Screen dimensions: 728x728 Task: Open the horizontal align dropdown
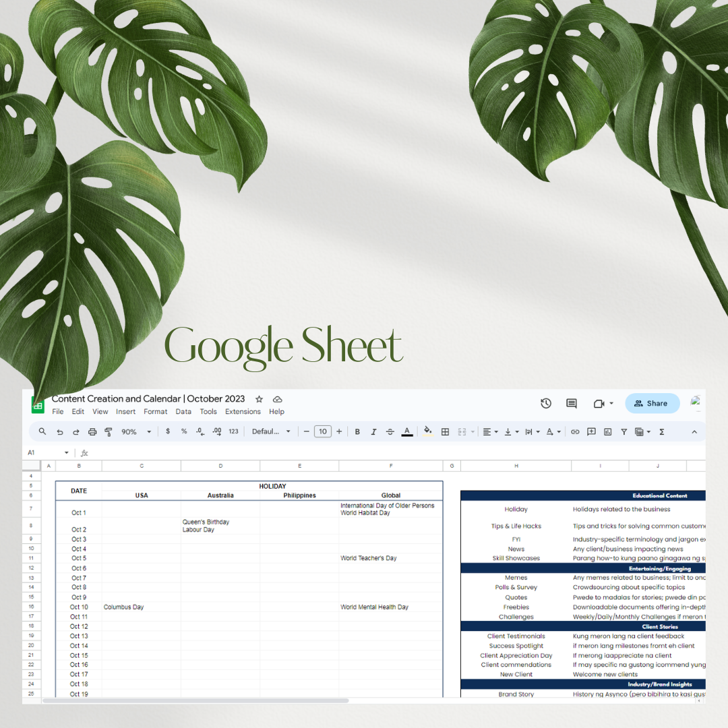pos(490,432)
